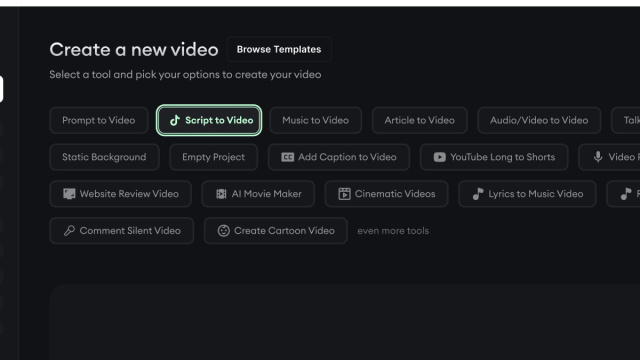The height and width of the screenshot is (360, 640).
Task: Select YouTube Long to Shorts tool
Action: click(x=494, y=157)
